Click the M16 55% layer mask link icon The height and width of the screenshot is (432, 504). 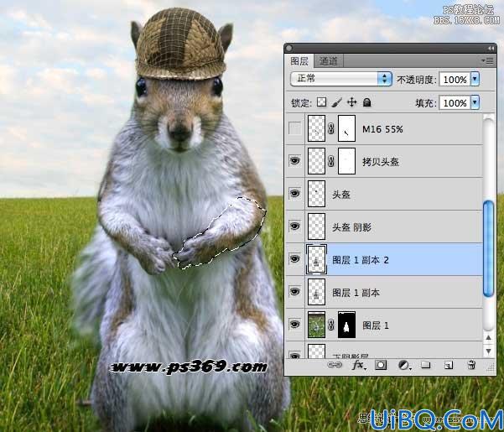pyautogui.click(x=331, y=128)
